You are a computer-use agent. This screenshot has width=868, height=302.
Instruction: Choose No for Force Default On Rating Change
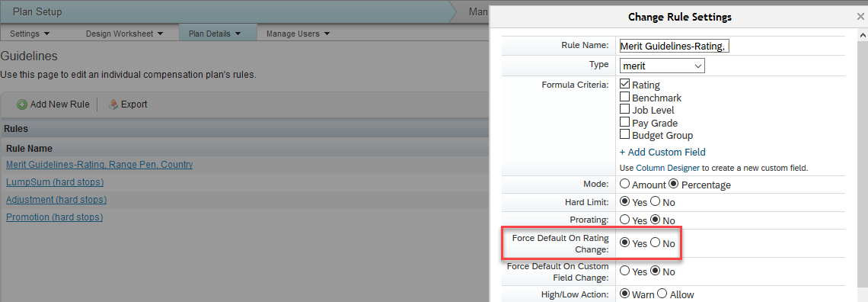[656, 243]
